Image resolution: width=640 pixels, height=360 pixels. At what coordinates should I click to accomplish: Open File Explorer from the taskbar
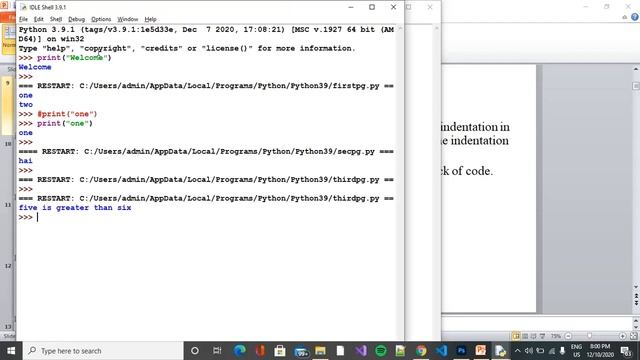point(320,351)
